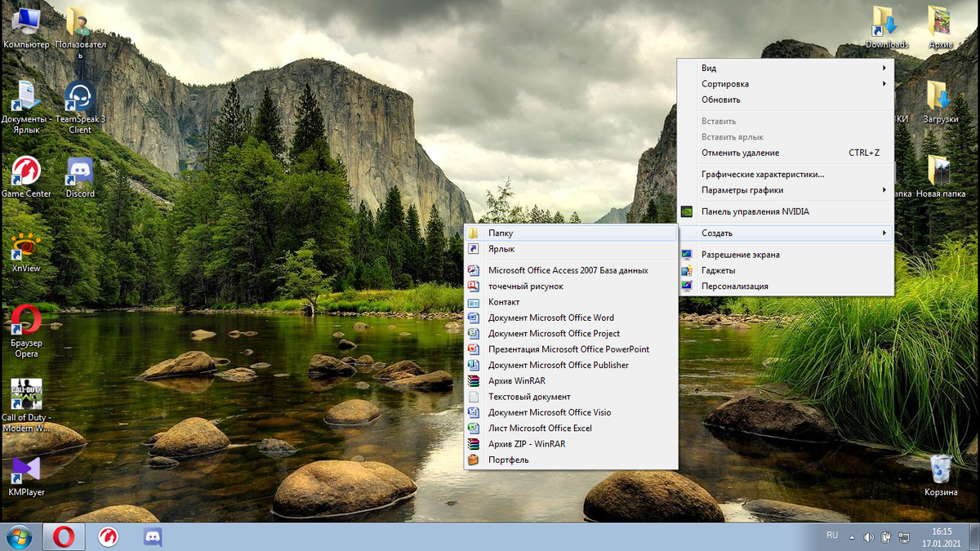980x551 pixels.
Task: Open the Архив desktop icon
Action: pos(941,27)
